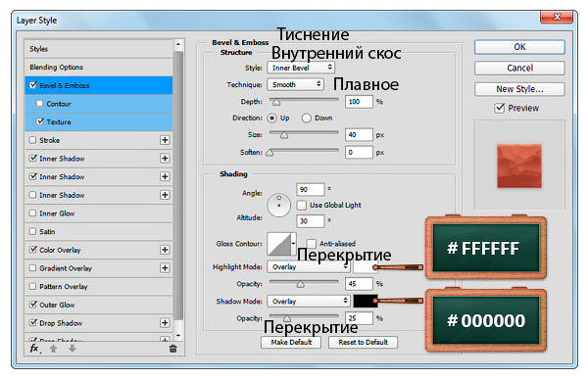Enable the Contour checkbox

tap(40, 104)
